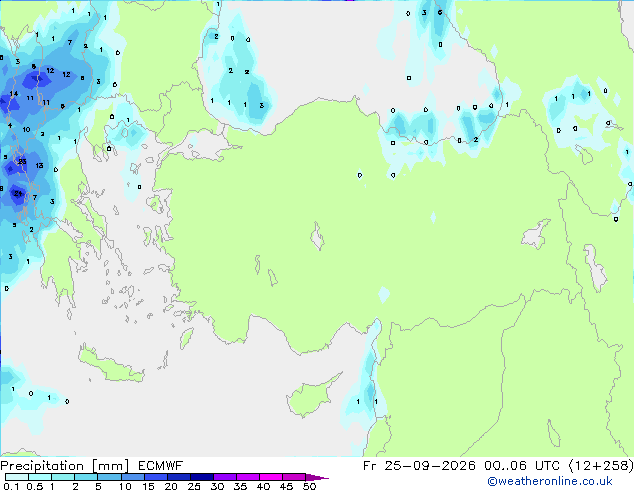
Task: Select the 23 precipitation value marker
Action: click(x=22, y=162)
